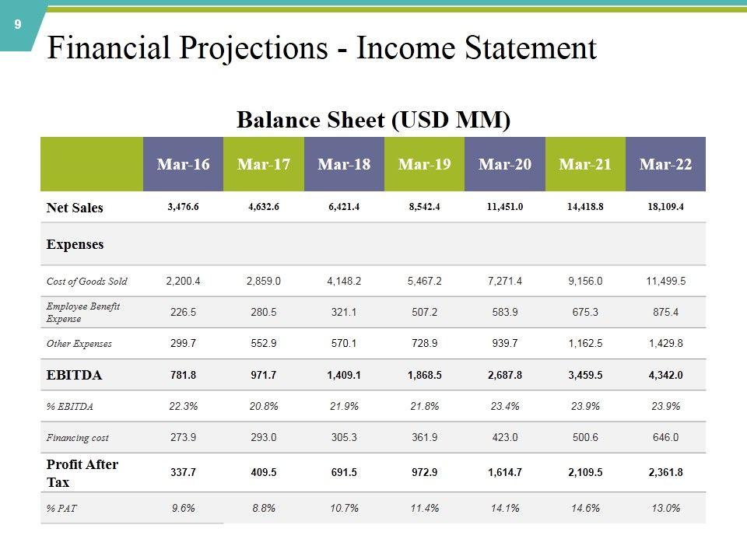The height and width of the screenshot is (560, 747).
Task: Select the % EBITDA value 22.3%
Action: 183,406
